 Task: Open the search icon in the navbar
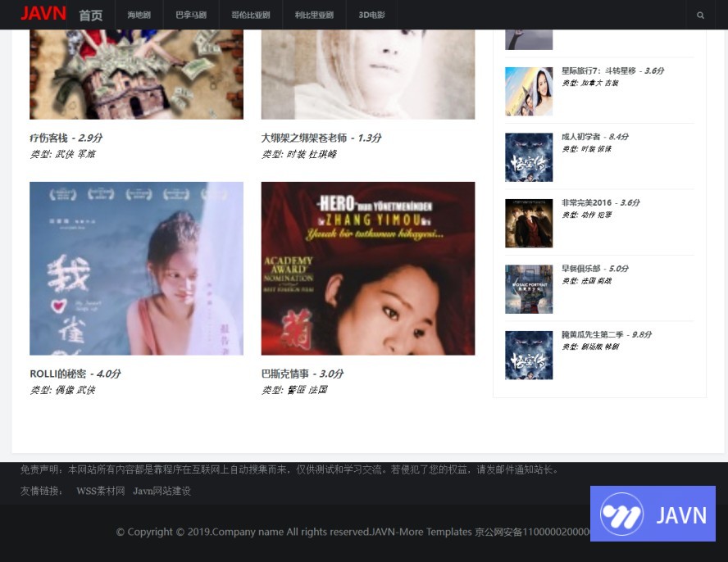(x=700, y=16)
